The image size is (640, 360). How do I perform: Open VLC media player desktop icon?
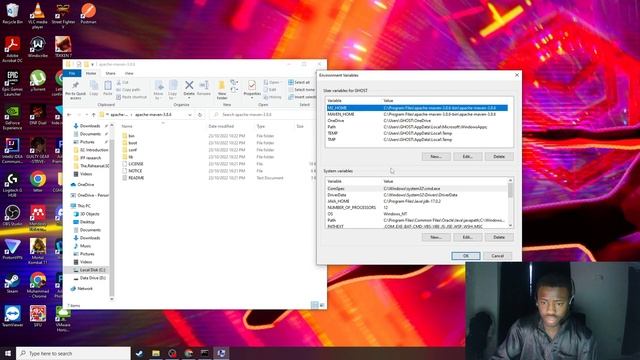click(x=38, y=16)
